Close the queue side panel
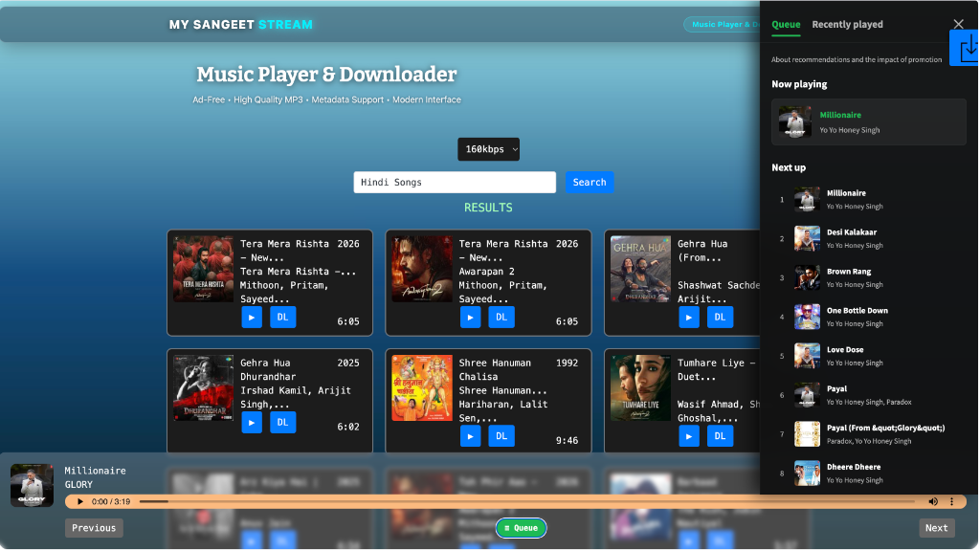The height and width of the screenshot is (551, 980). [958, 24]
